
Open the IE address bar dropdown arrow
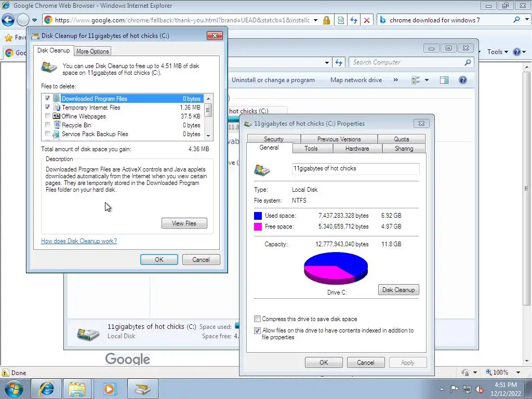[315, 20]
